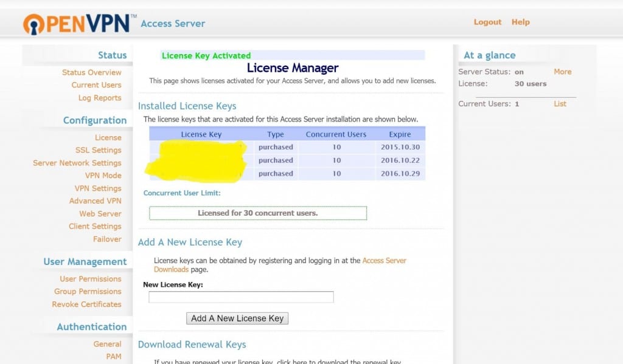Click Logout in the top navigation
Image resolution: width=623 pixels, height=364 pixels.
(x=487, y=21)
